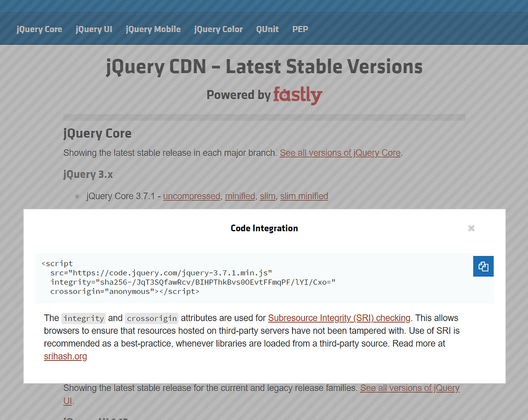The height and width of the screenshot is (420, 528).
Task: Visit the srihash.org link
Action: tap(66, 357)
